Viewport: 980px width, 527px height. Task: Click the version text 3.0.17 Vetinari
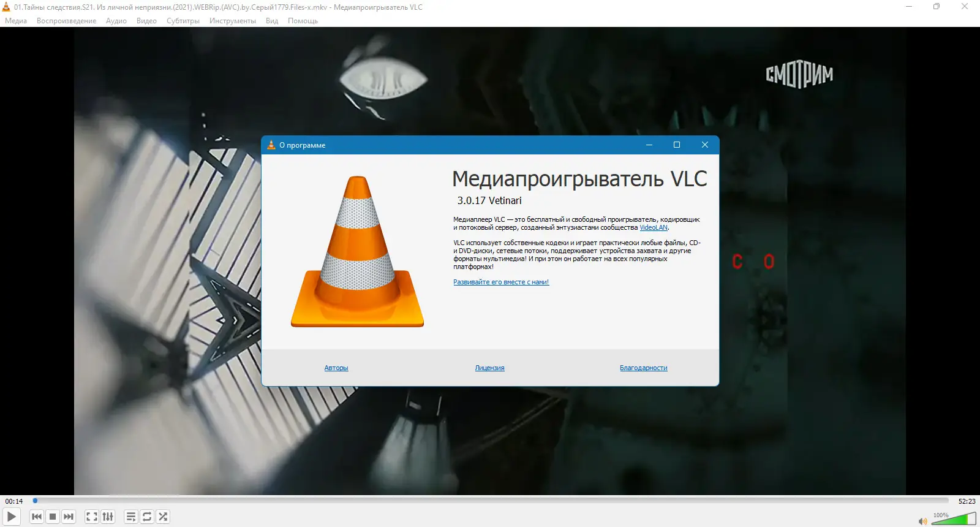(x=489, y=200)
